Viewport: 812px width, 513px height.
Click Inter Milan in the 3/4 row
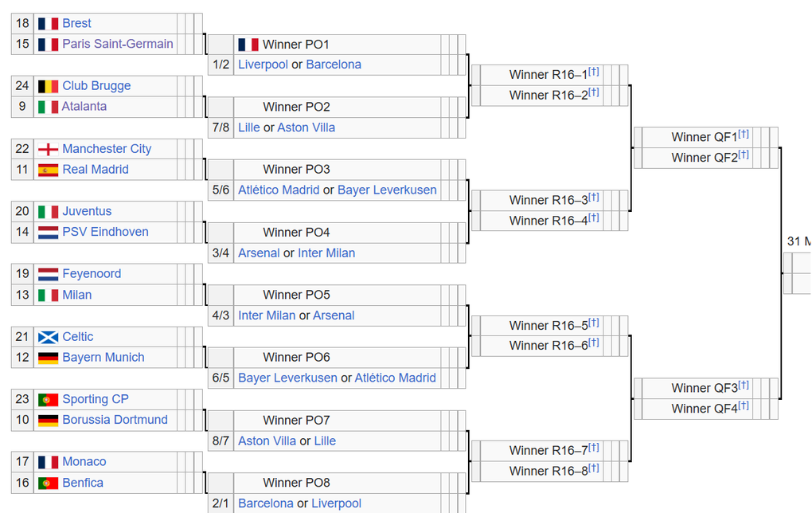pyautogui.click(x=326, y=253)
